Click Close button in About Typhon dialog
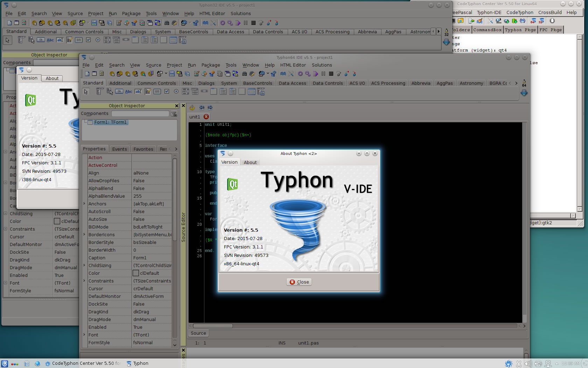Viewport: 588px width, 368px height. pos(299,282)
